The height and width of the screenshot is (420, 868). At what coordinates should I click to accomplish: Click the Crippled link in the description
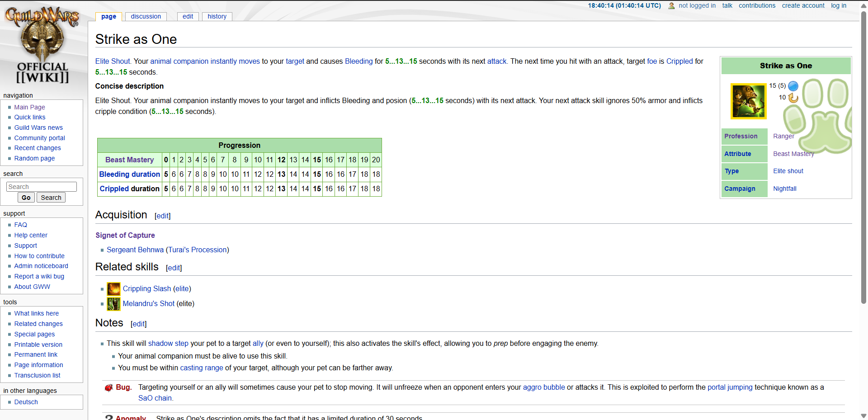679,61
